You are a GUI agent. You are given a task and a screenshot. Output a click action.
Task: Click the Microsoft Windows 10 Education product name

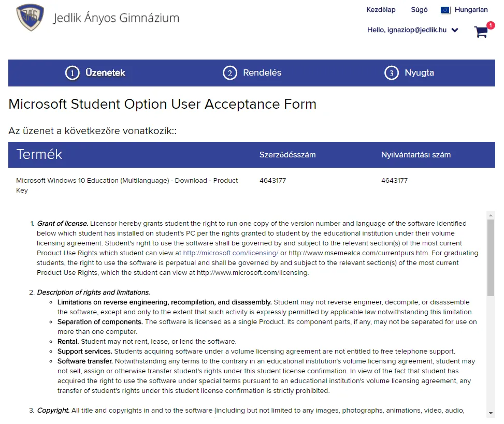click(x=127, y=185)
